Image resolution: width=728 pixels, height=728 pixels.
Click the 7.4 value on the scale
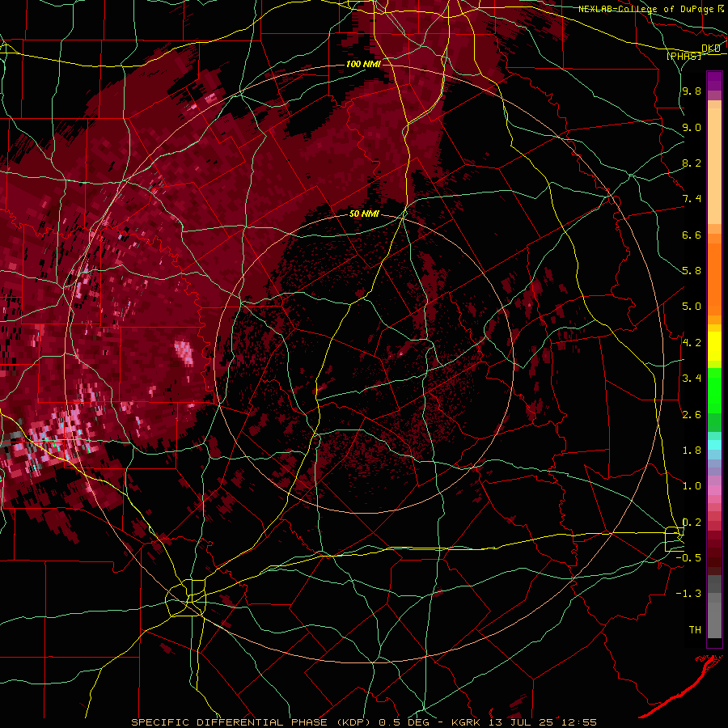(x=692, y=199)
